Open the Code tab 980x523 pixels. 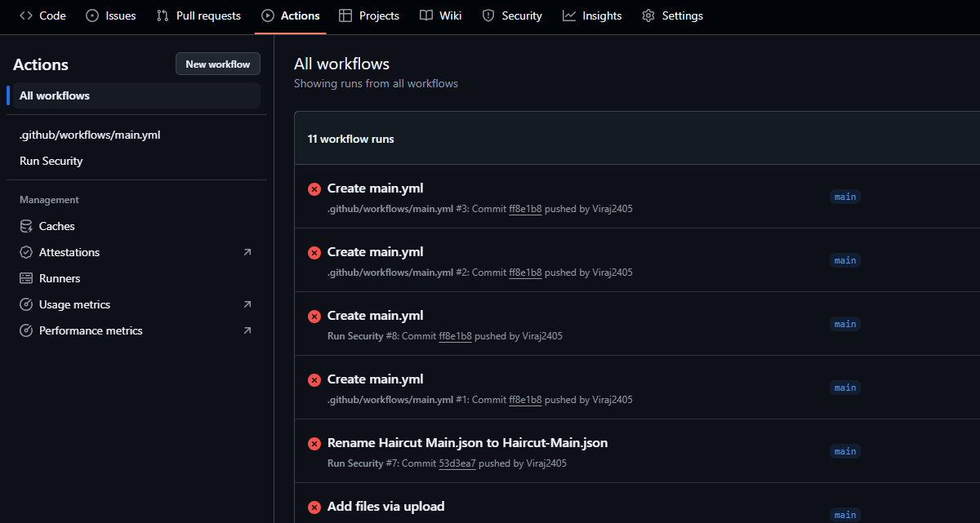(42, 16)
